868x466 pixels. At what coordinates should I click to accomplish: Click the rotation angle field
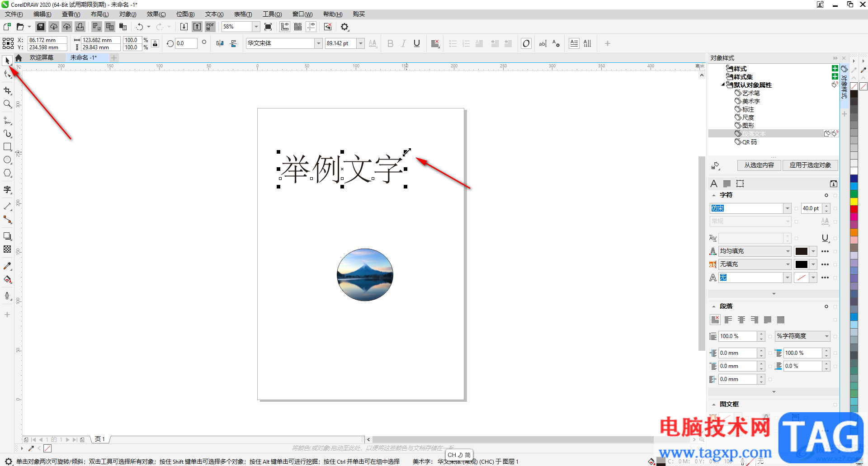click(186, 43)
